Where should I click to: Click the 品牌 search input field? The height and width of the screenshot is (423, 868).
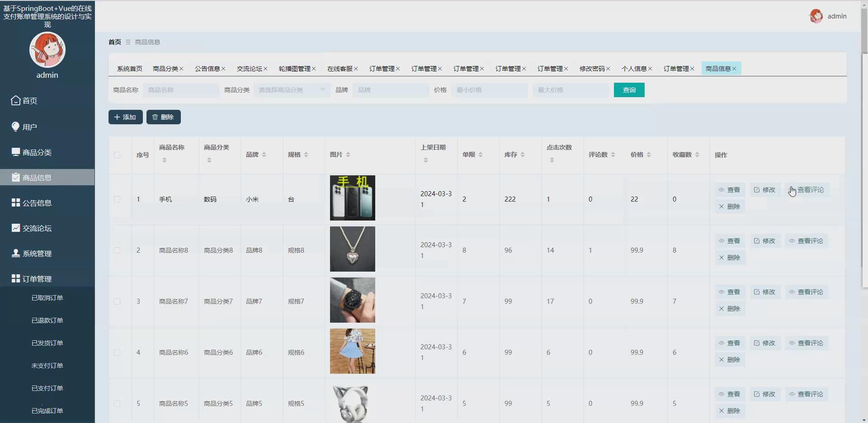(x=391, y=90)
